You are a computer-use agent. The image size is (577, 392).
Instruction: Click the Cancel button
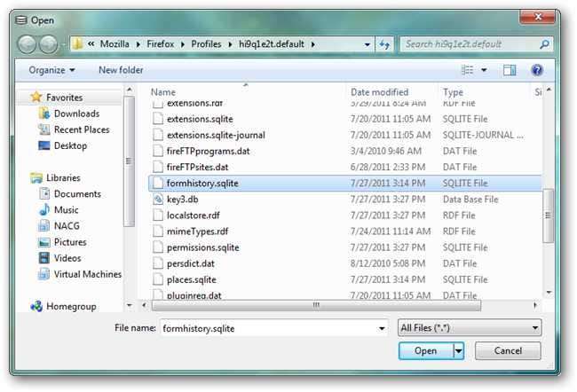point(508,351)
